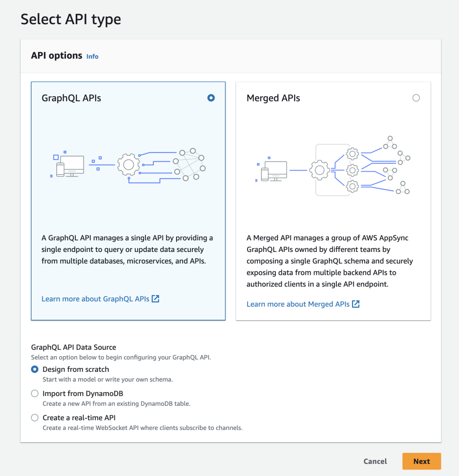Open Learn more about GraphQL APIs
The width and height of the screenshot is (459, 476).
coord(95,299)
